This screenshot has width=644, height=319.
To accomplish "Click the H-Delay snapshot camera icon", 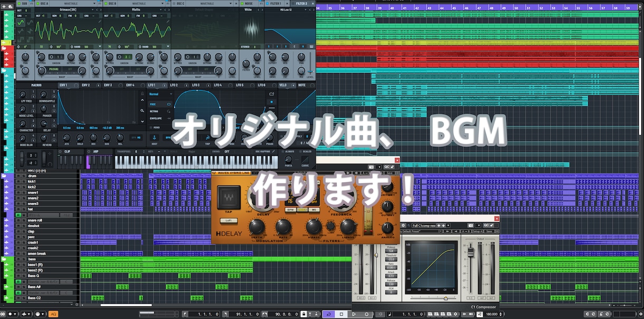I will [x=371, y=167].
